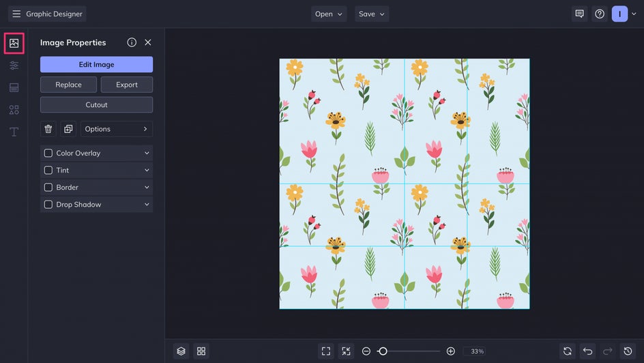Open the Options submenu
The width and height of the screenshot is (644, 363).
tap(116, 129)
